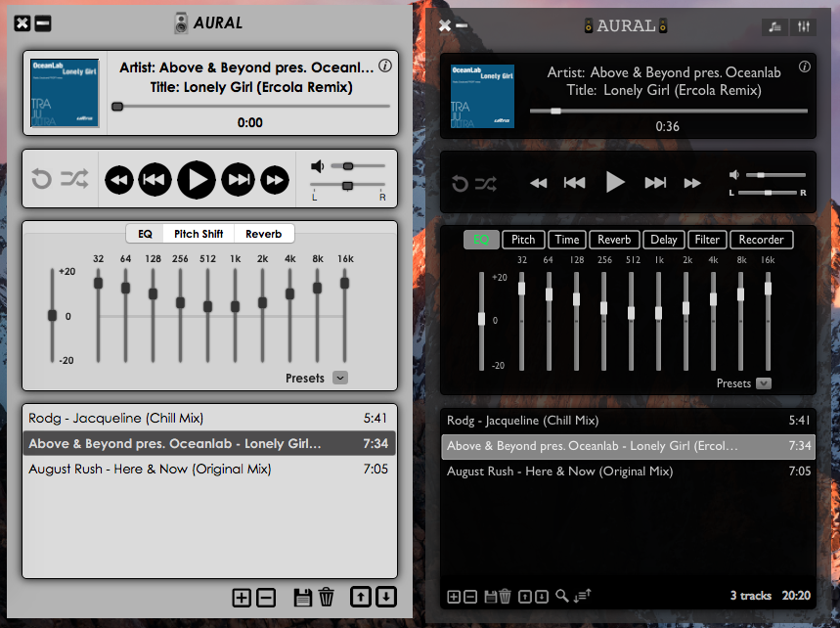Skip to next track in dark window
The width and height of the screenshot is (840, 628).
tap(655, 183)
